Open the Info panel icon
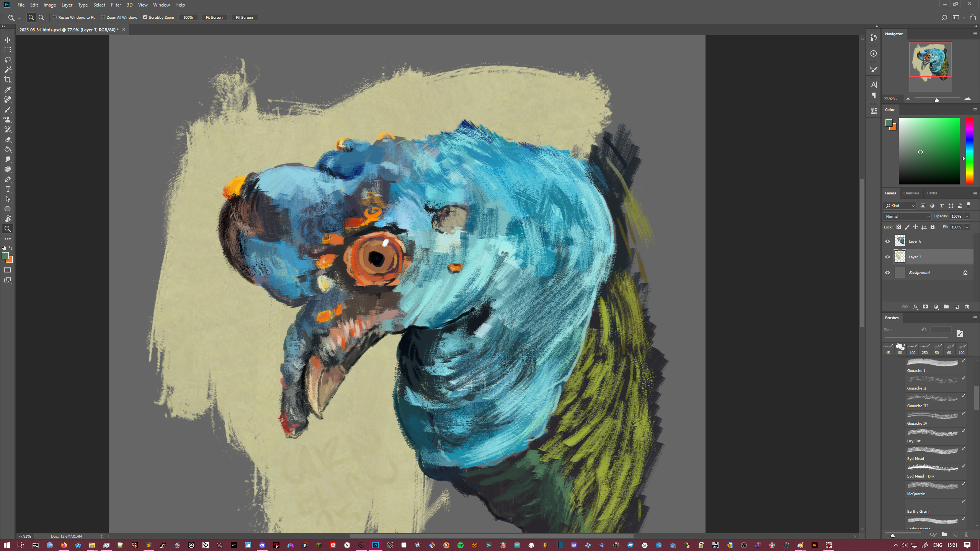 point(874,54)
